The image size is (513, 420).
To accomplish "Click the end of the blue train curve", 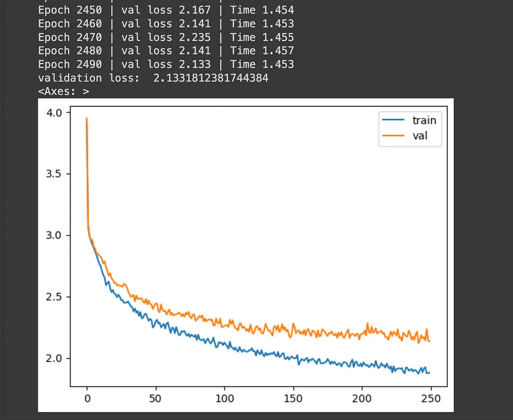I will 430,372.
